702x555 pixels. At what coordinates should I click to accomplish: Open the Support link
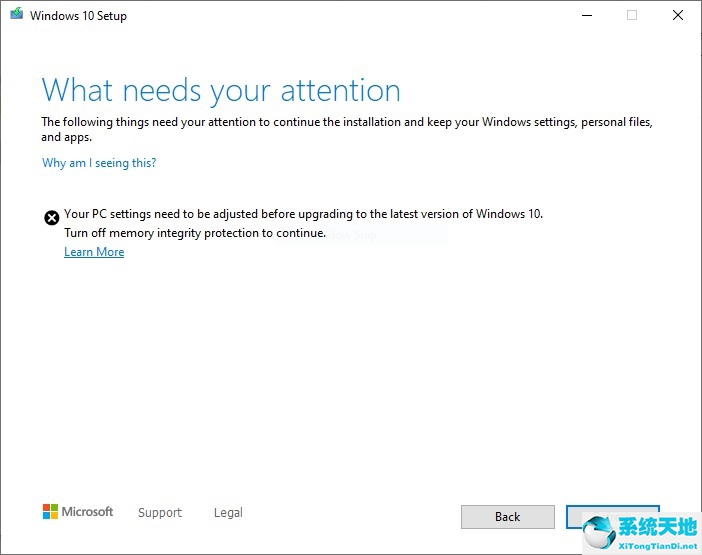160,512
